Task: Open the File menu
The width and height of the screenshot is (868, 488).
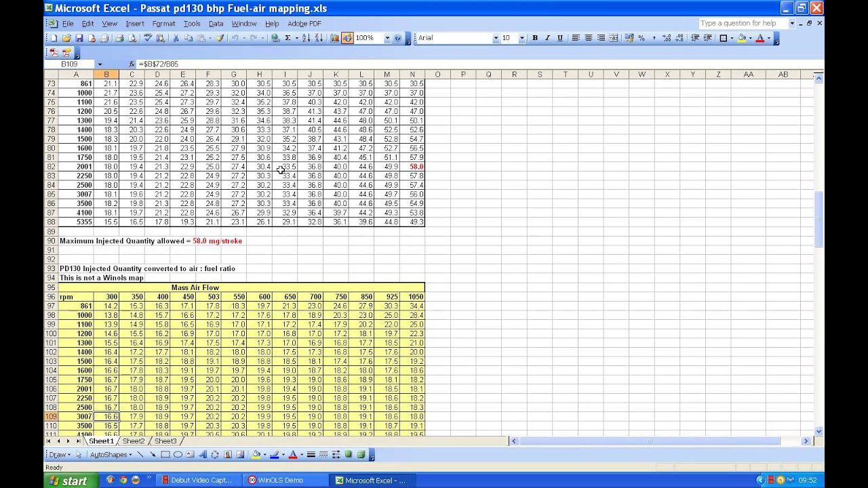Action: pyautogui.click(x=68, y=23)
